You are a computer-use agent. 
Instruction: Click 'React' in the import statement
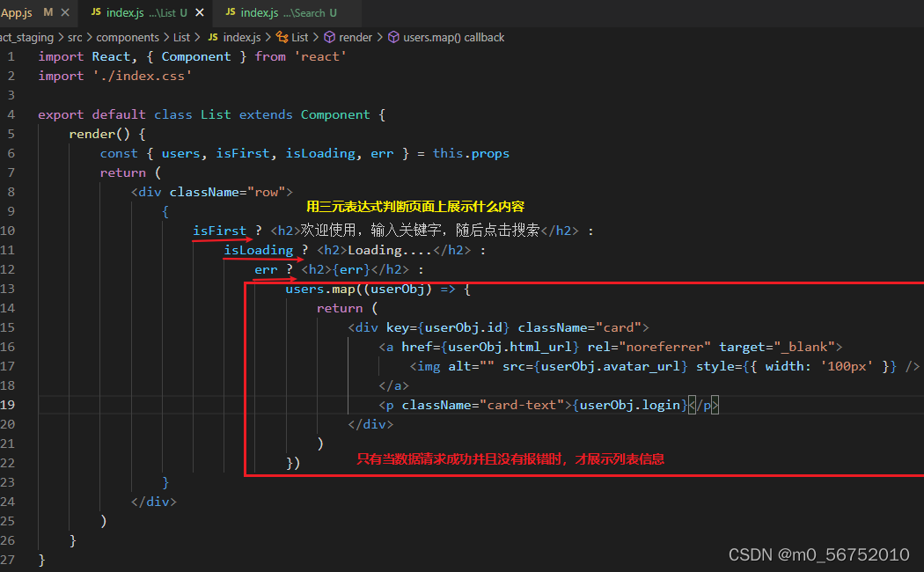pyautogui.click(x=111, y=56)
